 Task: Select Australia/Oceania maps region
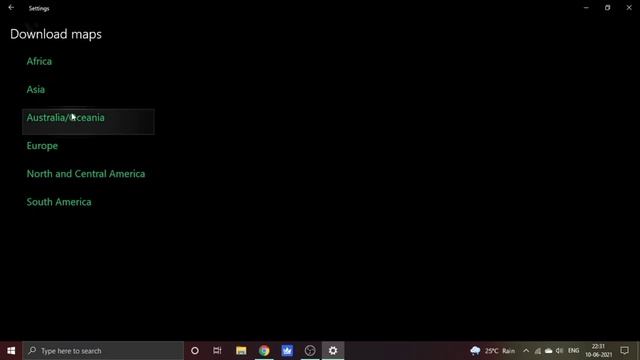(88, 121)
